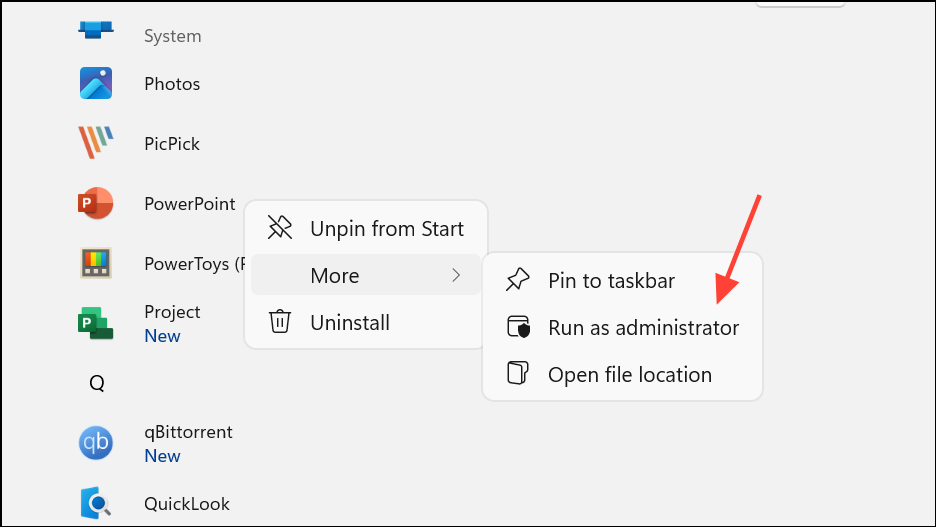The width and height of the screenshot is (936, 527).
Task: Click the qBittorrent app name
Action: click(188, 432)
